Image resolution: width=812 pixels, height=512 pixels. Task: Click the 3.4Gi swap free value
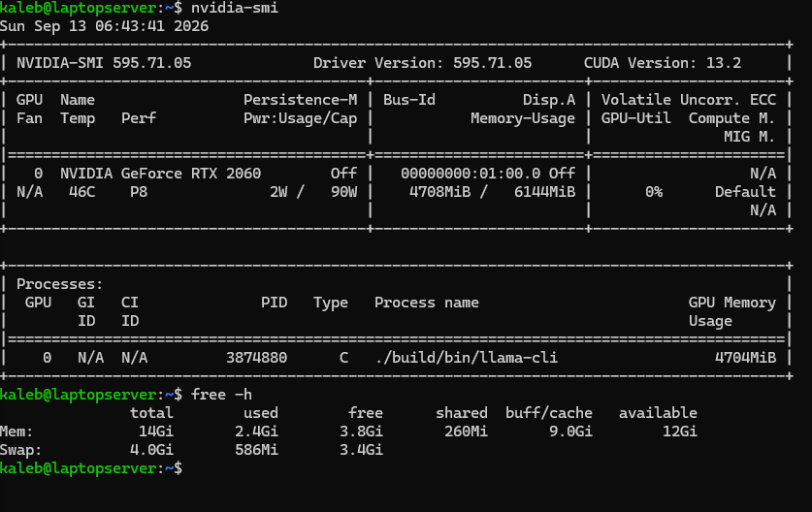[x=362, y=450]
